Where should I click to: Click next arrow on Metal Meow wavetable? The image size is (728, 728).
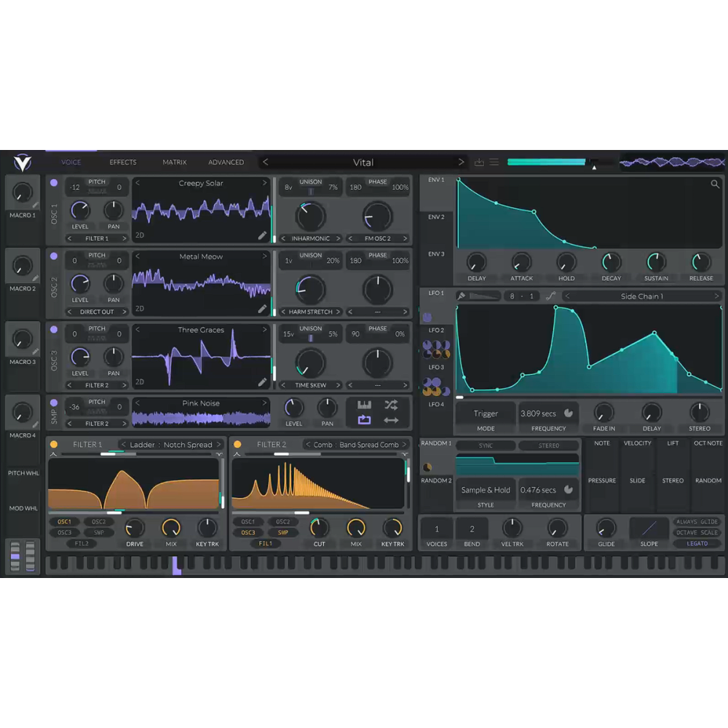[265, 256]
